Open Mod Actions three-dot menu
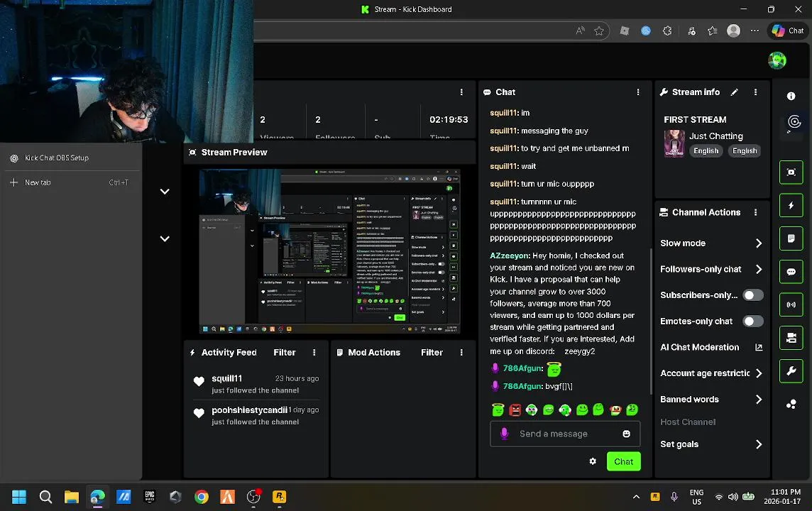This screenshot has width=812, height=511. pos(461,353)
